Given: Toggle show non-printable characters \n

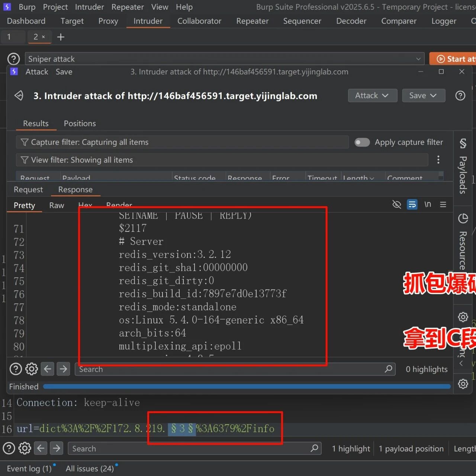Looking at the screenshot, I should point(428,204).
